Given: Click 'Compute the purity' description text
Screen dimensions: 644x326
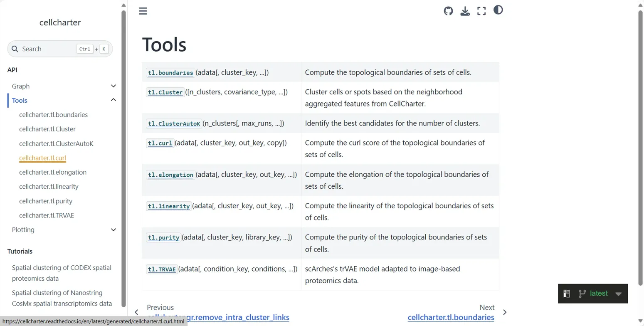Looking at the screenshot, I should coord(396,243).
